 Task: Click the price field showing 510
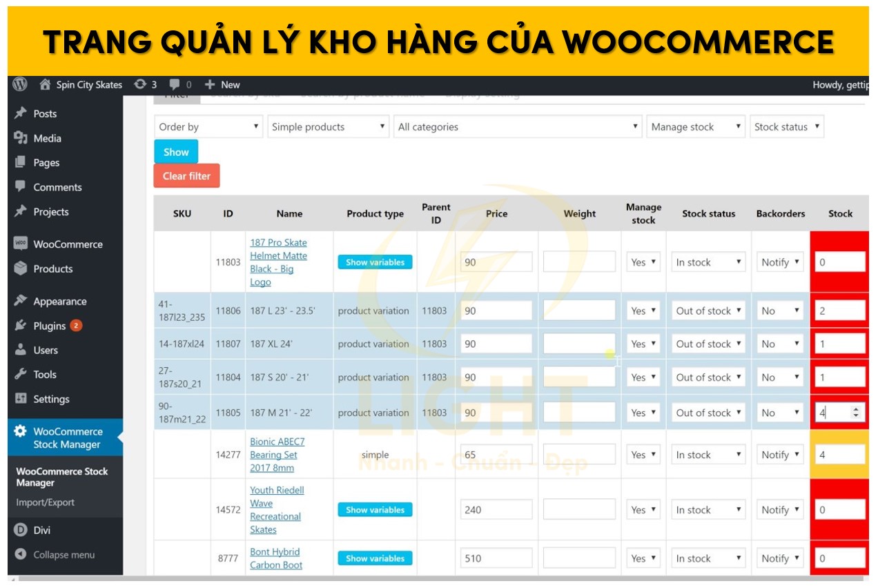496,558
